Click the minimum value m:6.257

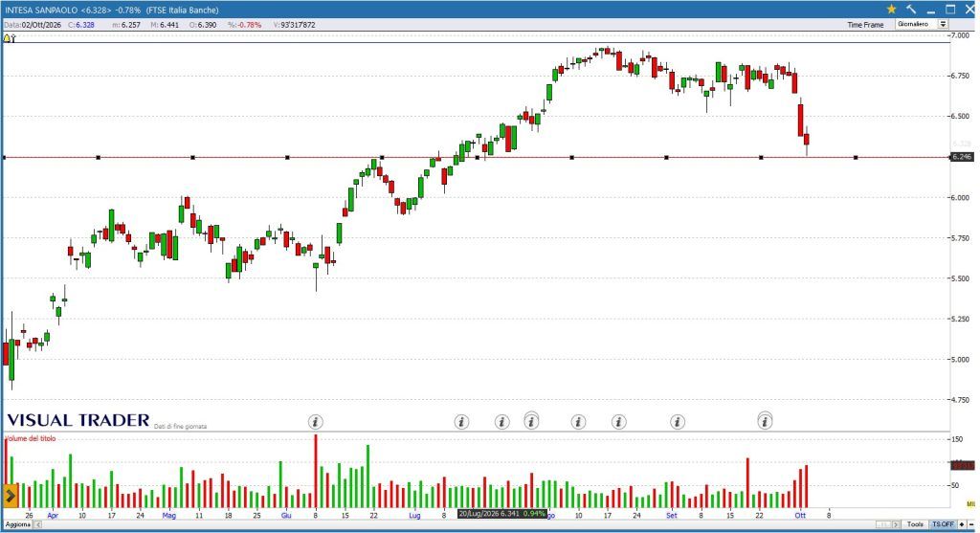coord(126,25)
